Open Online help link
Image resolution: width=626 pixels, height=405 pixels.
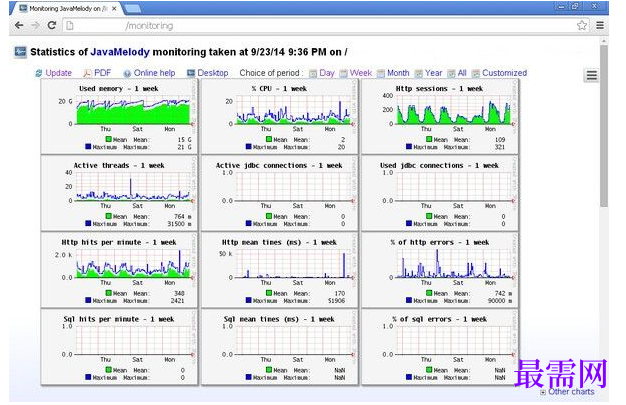[154, 73]
